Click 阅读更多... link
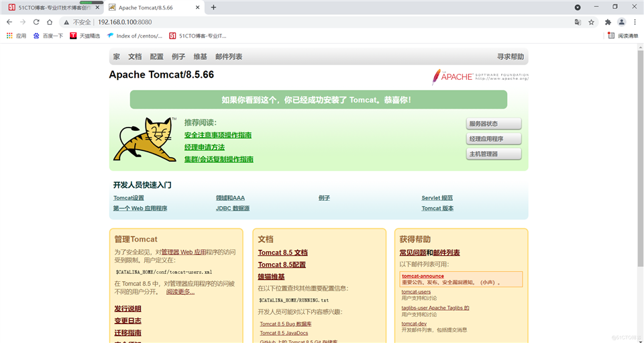Viewport: 644px width, 343px height. tap(180, 292)
